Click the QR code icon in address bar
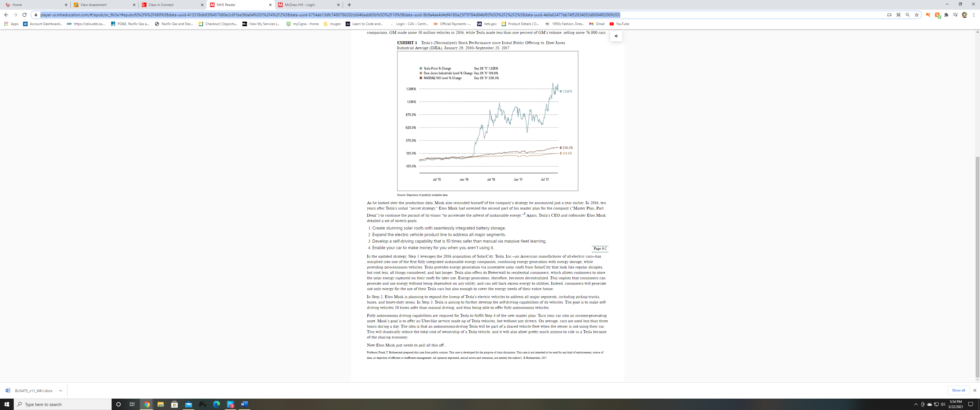 pos(898,15)
